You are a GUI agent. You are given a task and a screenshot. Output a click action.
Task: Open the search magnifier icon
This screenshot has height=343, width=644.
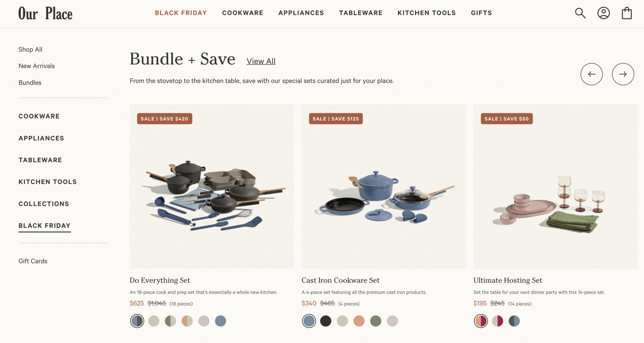coord(580,13)
